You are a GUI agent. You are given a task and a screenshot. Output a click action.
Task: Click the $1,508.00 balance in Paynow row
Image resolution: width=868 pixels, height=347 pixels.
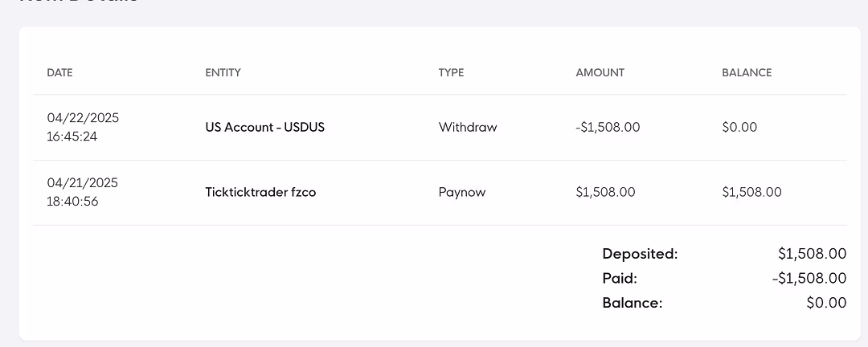point(751,193)
